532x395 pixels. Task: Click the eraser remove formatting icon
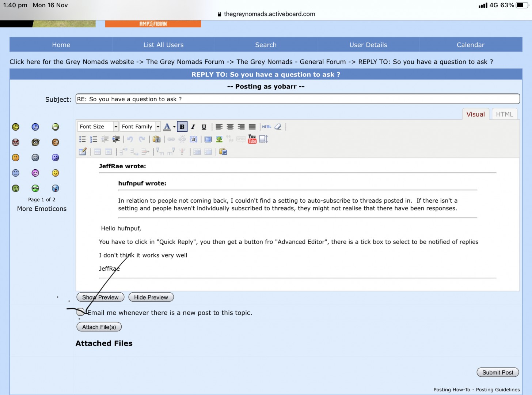click(278, 127)
